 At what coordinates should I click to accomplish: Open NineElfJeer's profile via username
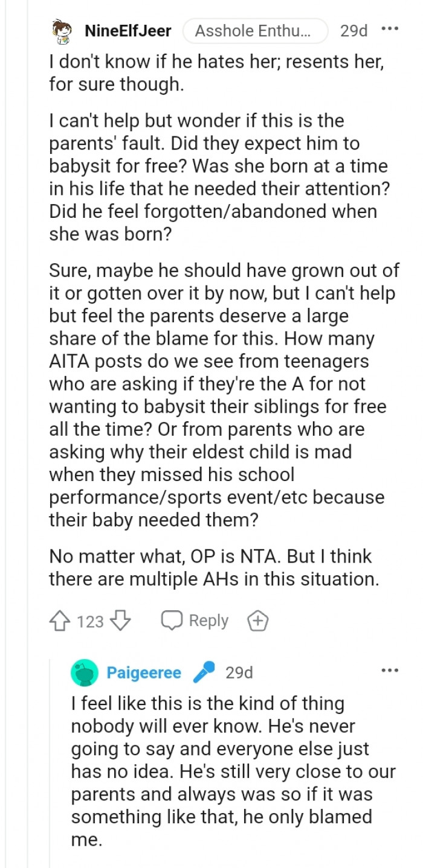(x=128, y=31)
